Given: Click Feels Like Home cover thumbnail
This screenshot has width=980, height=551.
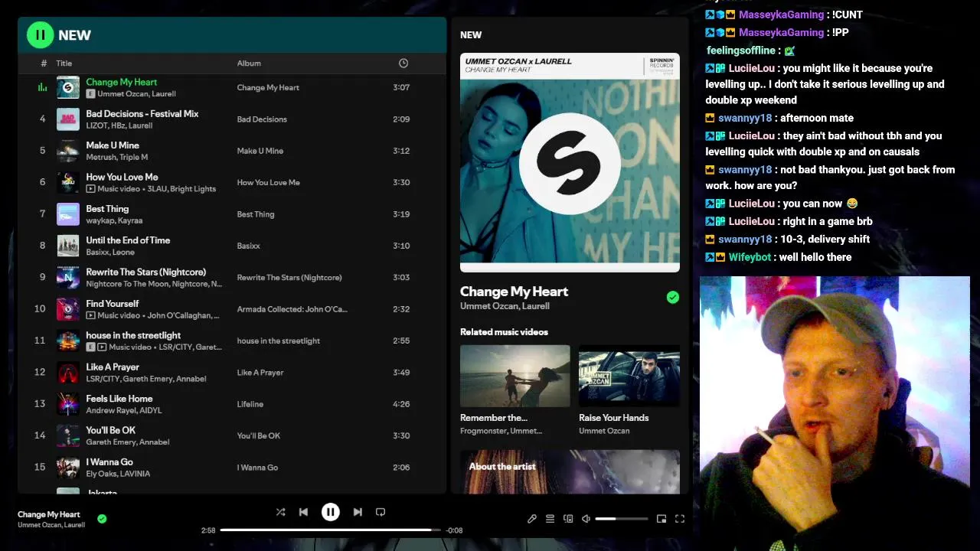Looking at the screenshot, I should pos(68,404).
